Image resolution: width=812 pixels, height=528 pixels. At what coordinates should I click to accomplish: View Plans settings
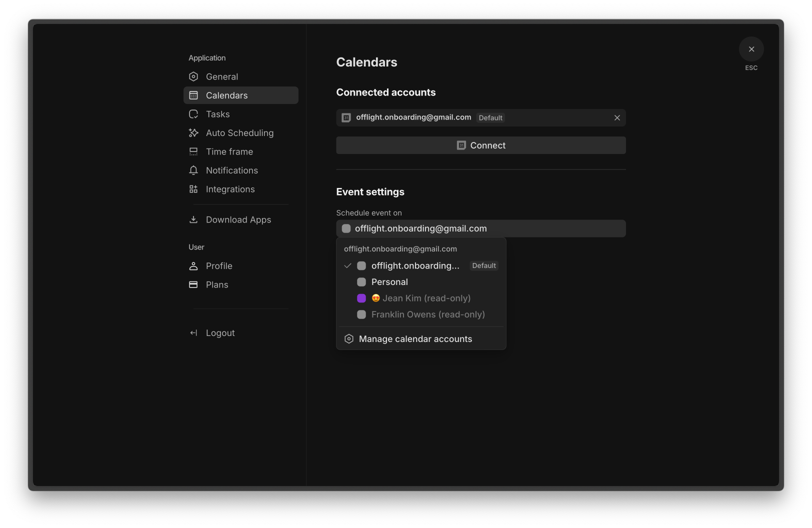click(241, 284)
